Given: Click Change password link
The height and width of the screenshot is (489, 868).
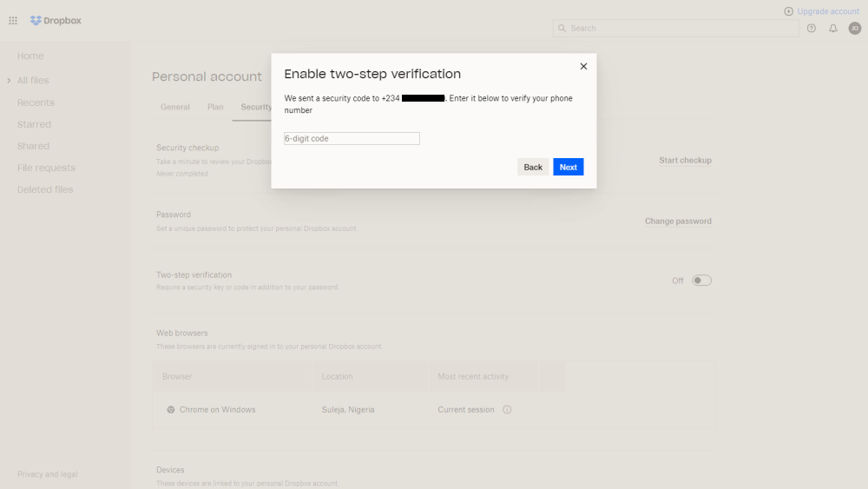Looking at the screenshot, I should (678, 221).
